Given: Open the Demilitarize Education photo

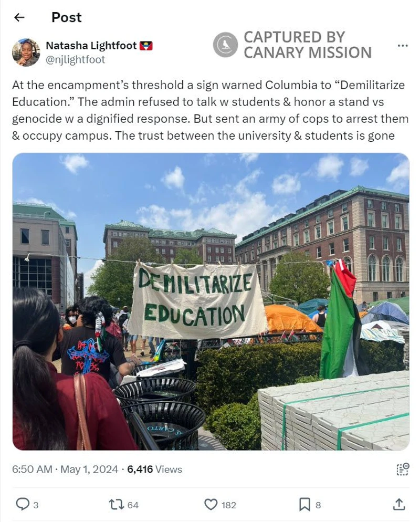Looking at the screenshot, I should pyautogui.click(x=211, y=301).
